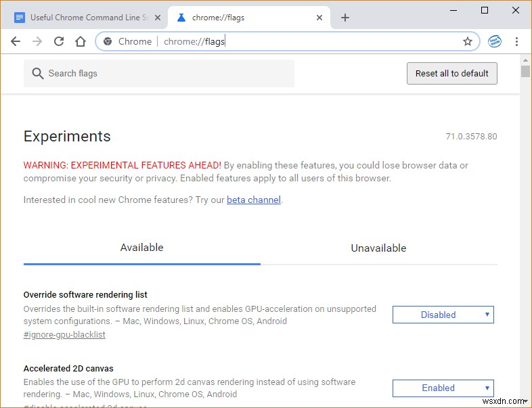Select the chrome://flags browser tab
Image resolution: width=532 pixels, height=408 pixels.
coord(248,18)
